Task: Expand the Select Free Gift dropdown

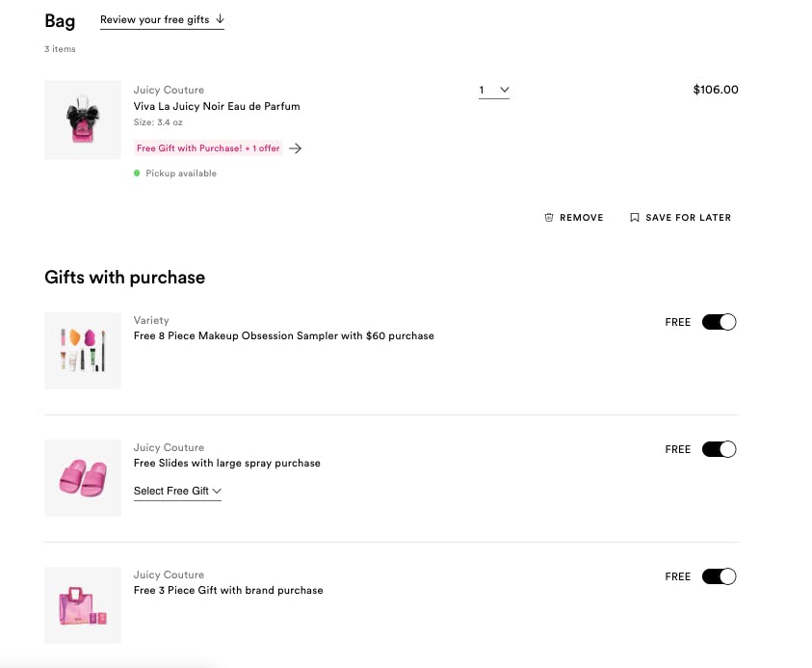Action: (x=177, y=492)
